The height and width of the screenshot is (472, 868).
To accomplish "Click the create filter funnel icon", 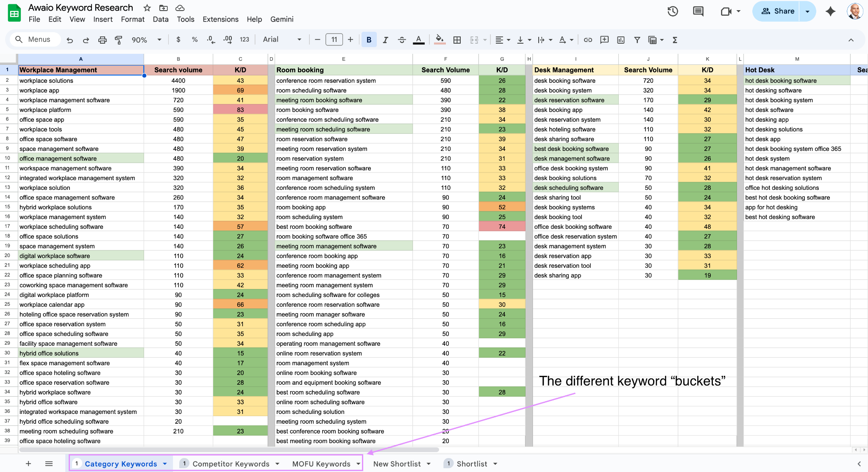I will tap(637, 40).
